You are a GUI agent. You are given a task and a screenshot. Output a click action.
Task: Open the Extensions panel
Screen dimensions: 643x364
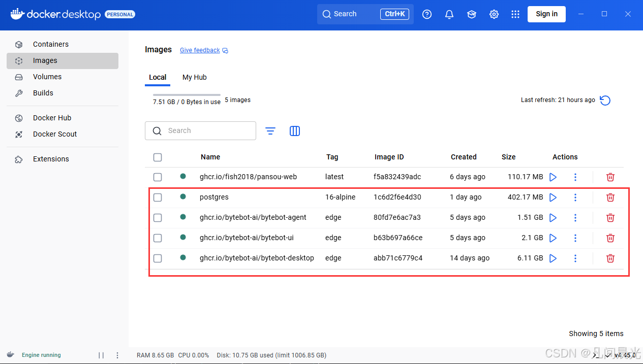pos(51,158)
